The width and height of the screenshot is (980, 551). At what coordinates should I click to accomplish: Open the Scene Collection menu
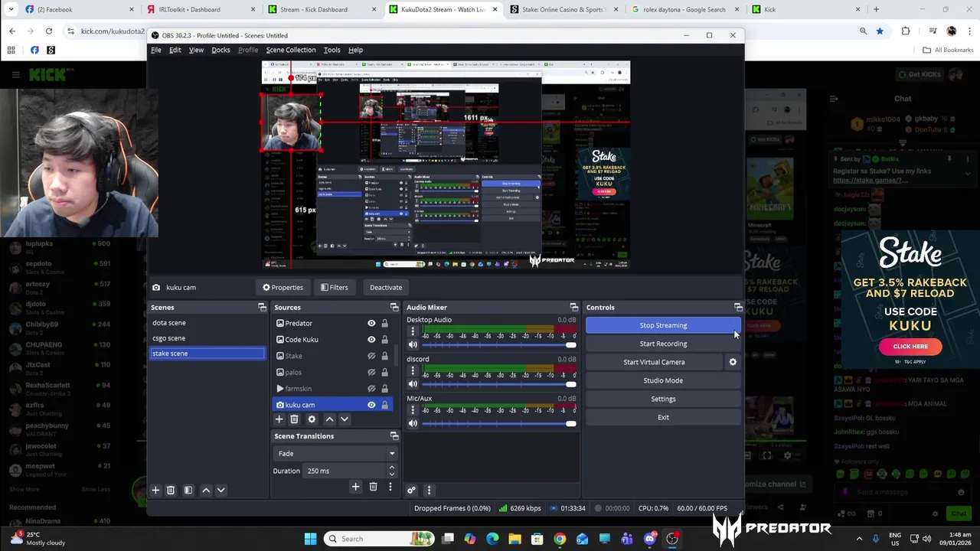[x=291, y=50]
